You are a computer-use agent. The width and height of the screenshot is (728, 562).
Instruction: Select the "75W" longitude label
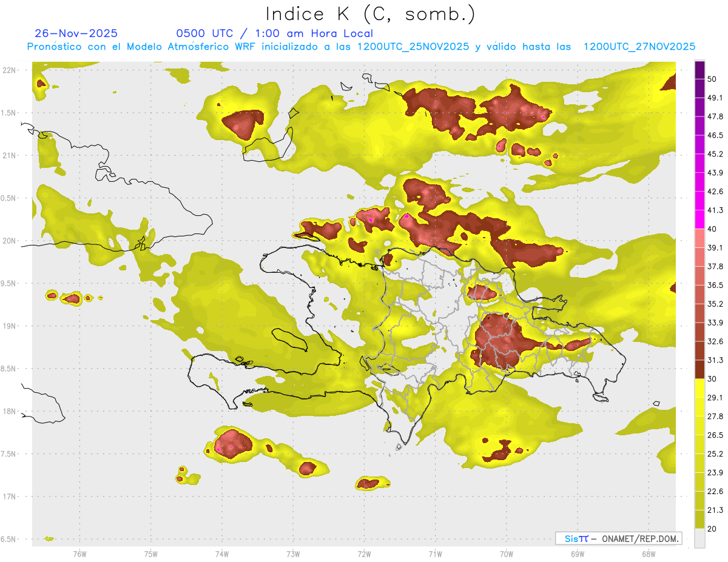click(151, 553)
